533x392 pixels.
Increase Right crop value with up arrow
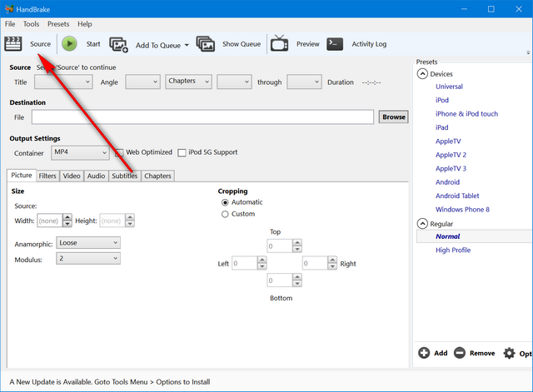pyautogui.click(x=332, y=260)
